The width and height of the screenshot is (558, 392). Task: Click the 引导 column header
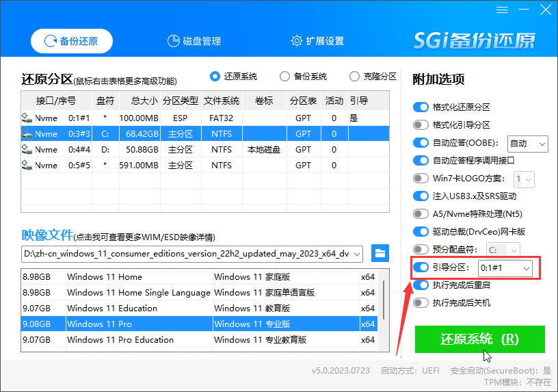click(369, 101)
